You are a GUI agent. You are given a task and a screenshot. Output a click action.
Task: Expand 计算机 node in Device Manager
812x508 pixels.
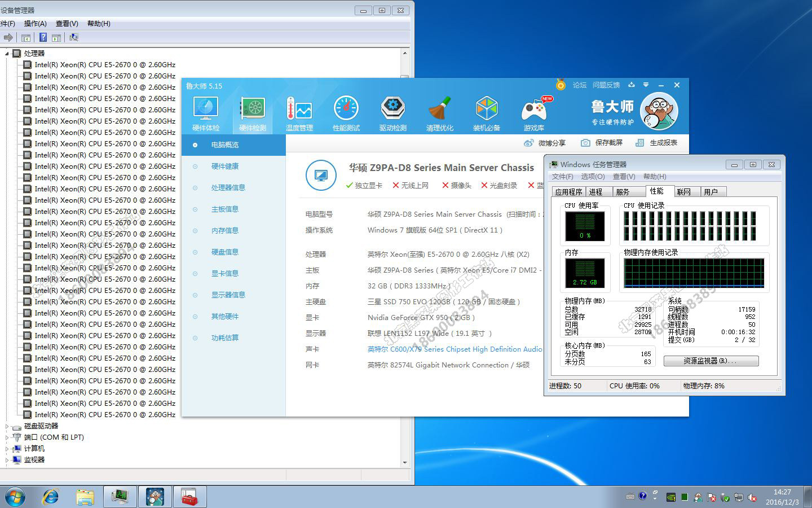(x=7, y=449)
